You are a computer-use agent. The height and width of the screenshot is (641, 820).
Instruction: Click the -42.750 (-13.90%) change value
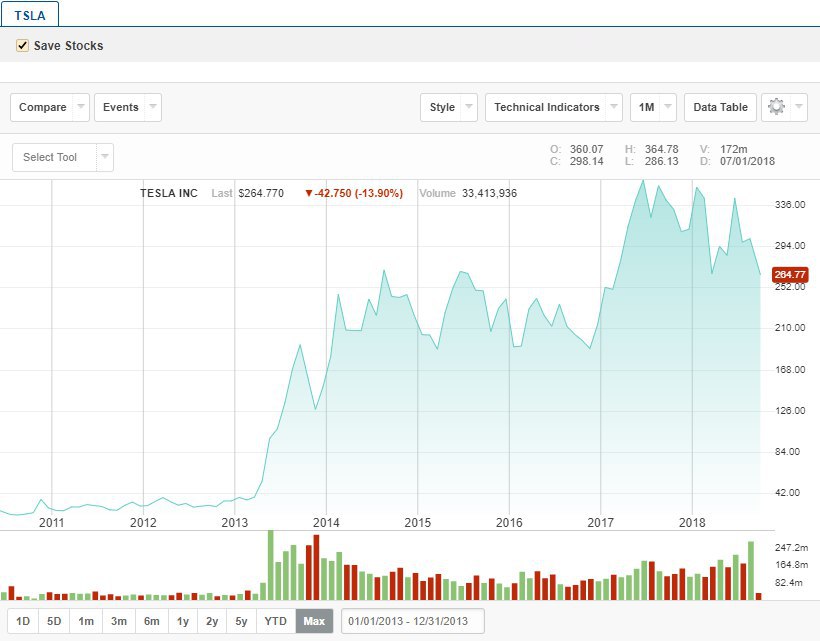354,193
